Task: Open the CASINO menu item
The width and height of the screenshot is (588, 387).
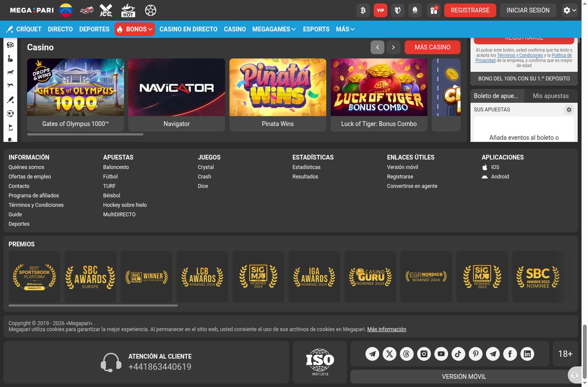Action: 235,29
